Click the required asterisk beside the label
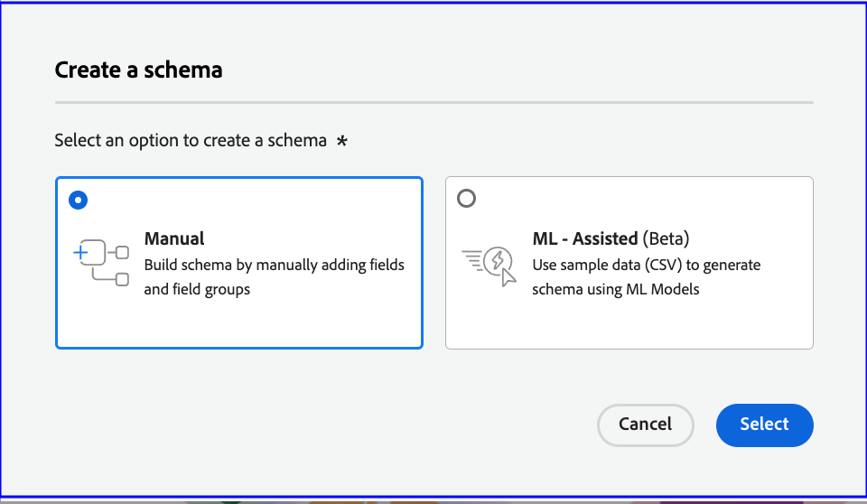 click(341, 142)
